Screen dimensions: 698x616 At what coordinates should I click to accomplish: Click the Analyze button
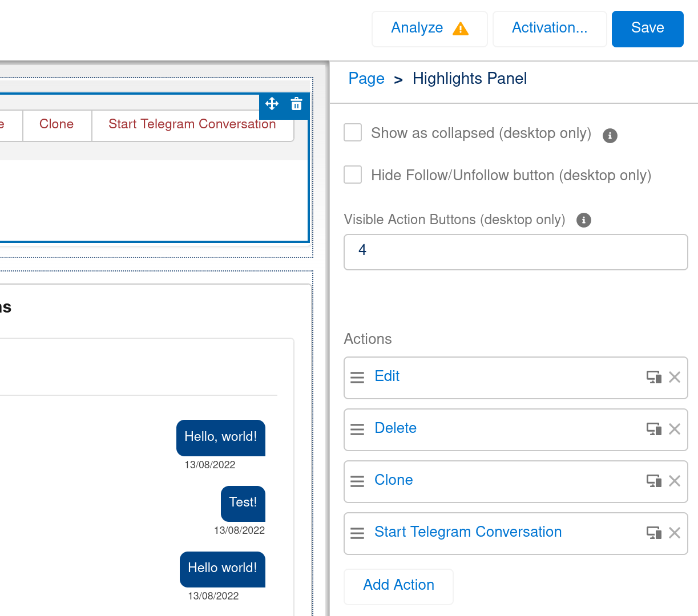(430, 29)
